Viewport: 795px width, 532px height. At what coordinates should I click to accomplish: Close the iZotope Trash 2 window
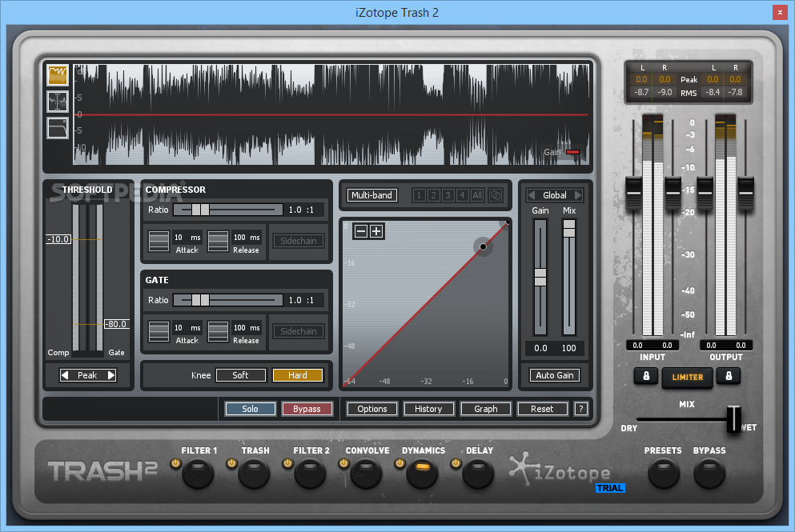pos(780,12)
